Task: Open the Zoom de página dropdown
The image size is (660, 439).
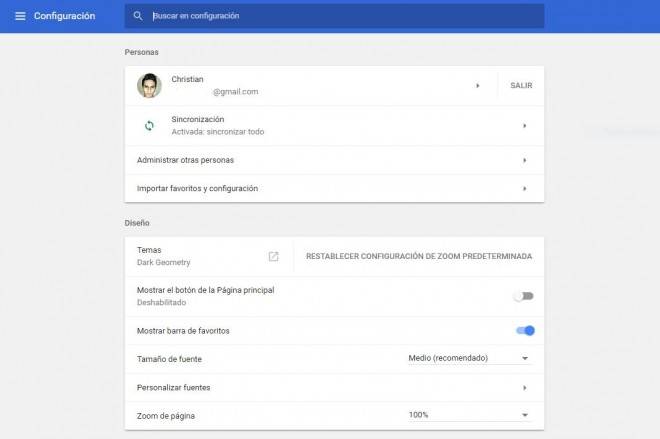Action: [x=468, y=415]
